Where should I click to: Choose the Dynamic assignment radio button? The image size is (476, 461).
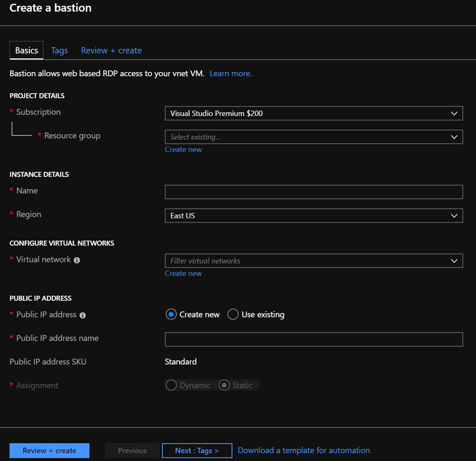172,385
